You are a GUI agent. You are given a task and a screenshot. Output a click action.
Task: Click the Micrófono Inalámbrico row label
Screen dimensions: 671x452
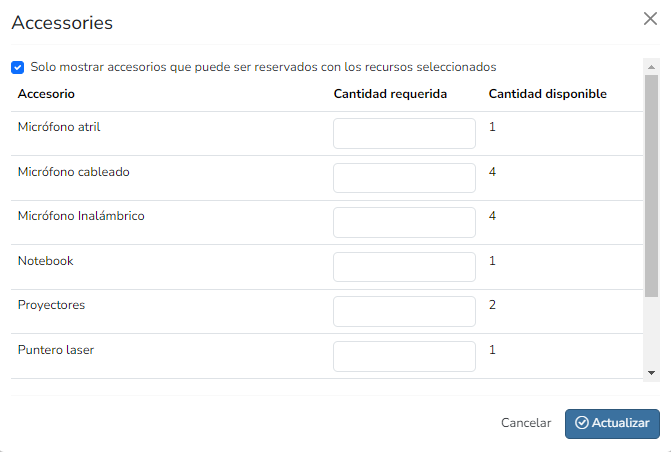pos(81,216)
